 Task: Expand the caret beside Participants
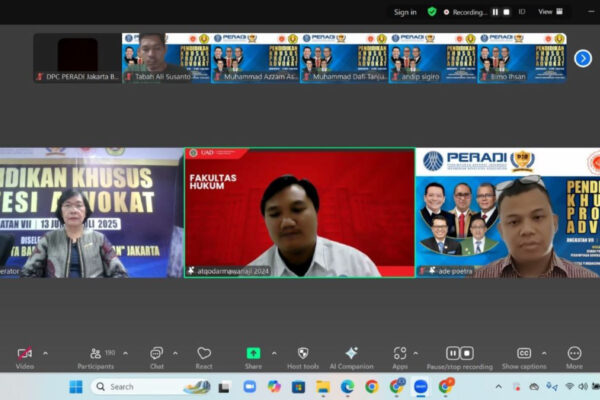[126, 353]
